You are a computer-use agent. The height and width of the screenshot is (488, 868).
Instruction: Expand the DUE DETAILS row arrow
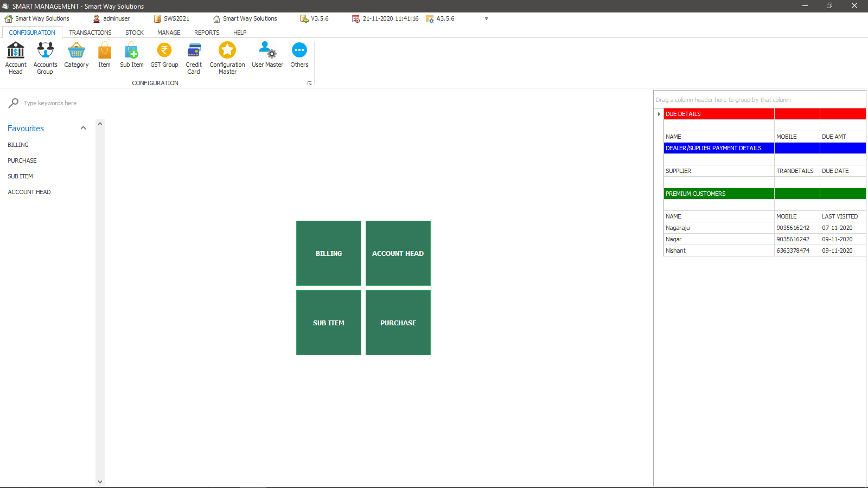pos(659,114)
